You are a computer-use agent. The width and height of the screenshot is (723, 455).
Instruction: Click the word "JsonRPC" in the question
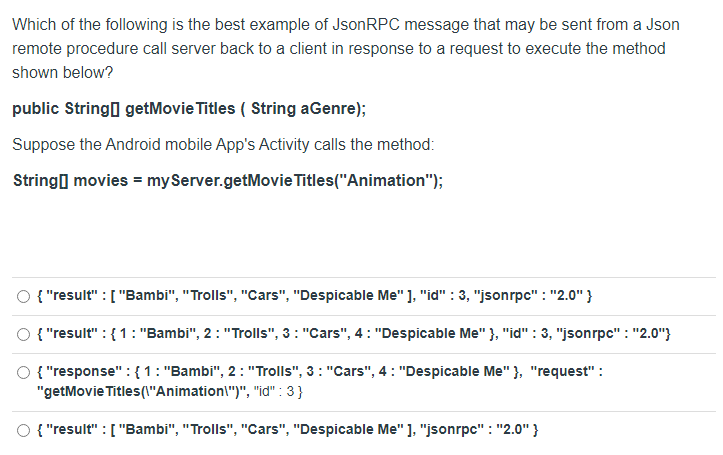(366, 24)
